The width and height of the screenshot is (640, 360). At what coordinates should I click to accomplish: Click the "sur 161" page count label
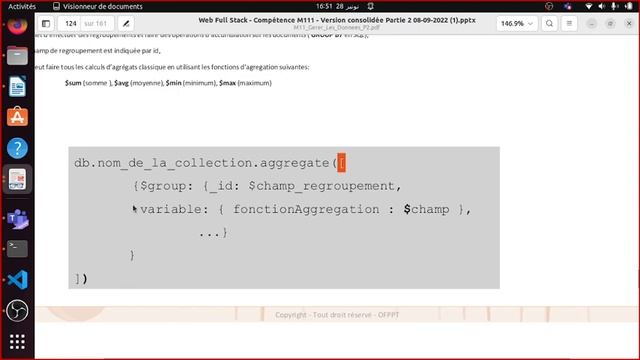point(96,24)
